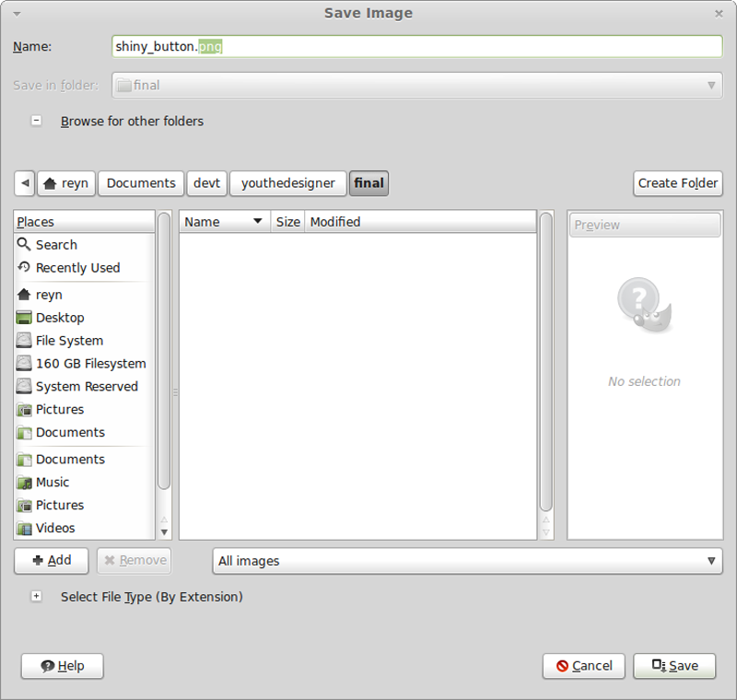Viewport: 737px width, 700px height.
Task: Select the Search icon in Places
Action: tap(24, 244)
